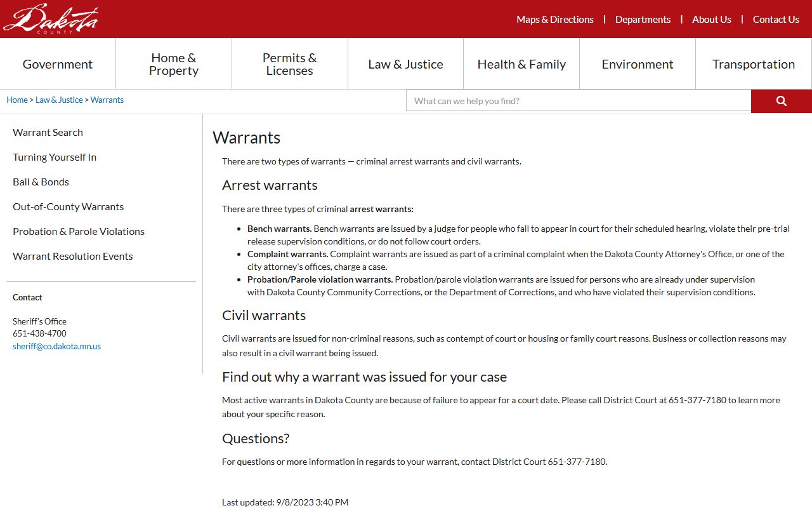Viewport: 812px width, 508px height.
Task: Open the Environment menu
Action: pos(638,64)
